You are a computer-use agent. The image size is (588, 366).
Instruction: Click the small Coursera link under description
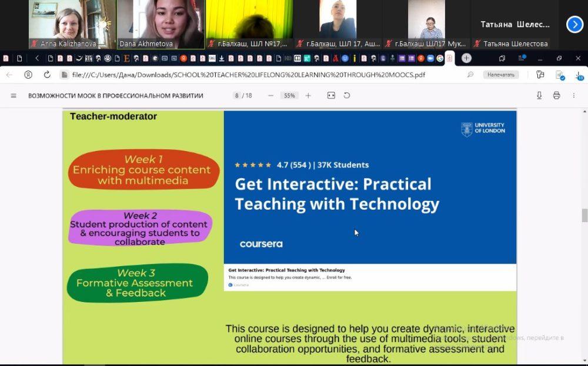pos(239,285)
